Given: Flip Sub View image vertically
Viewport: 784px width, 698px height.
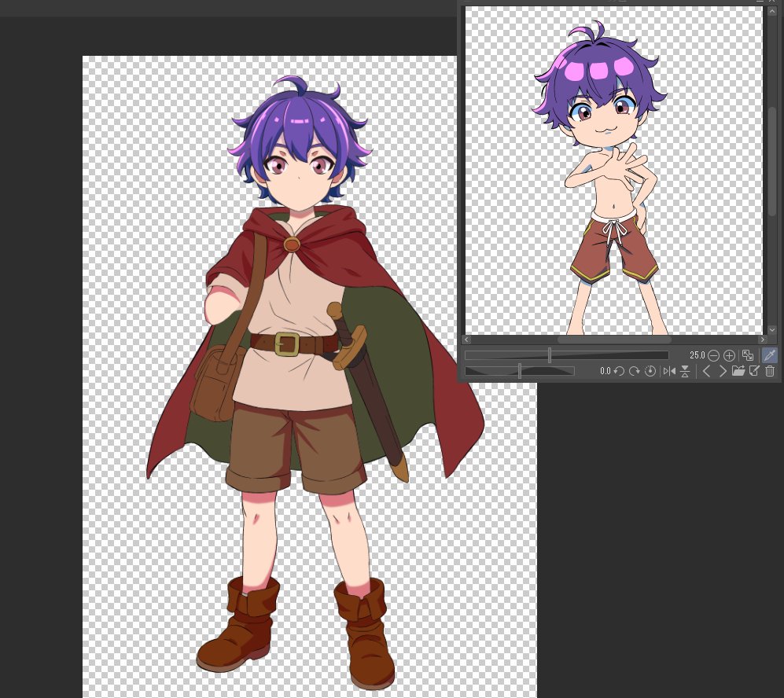Looking at the screenshot, I should coord(685,371).
